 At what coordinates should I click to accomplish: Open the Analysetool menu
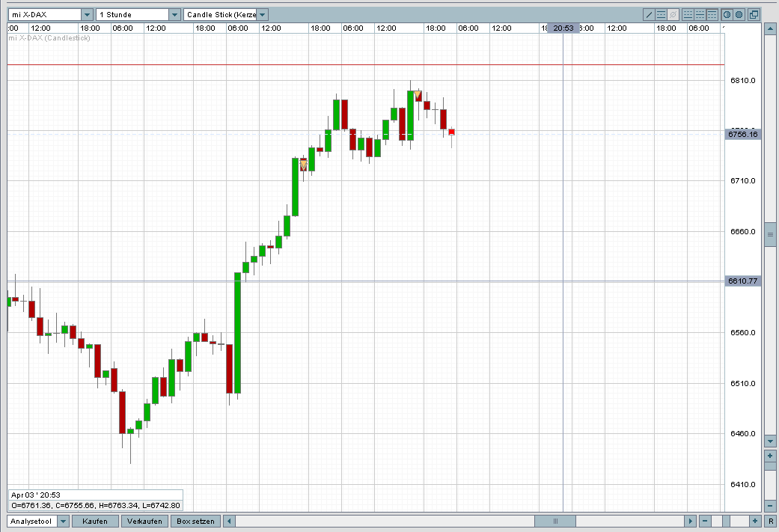[x=32, y=521]
